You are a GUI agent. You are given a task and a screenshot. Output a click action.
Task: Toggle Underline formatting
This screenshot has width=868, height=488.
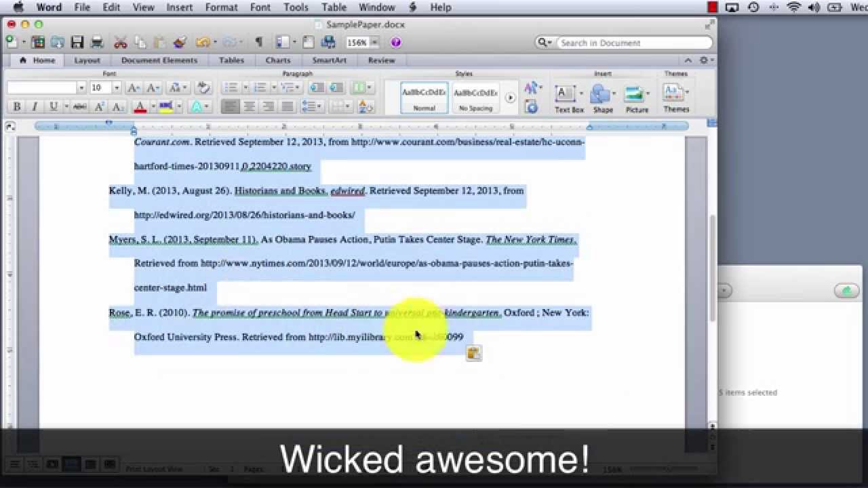(x=52, y=106)
